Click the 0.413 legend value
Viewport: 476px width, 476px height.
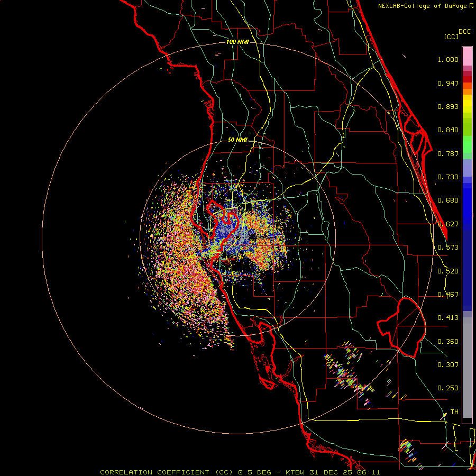click(x=448, y=318)
